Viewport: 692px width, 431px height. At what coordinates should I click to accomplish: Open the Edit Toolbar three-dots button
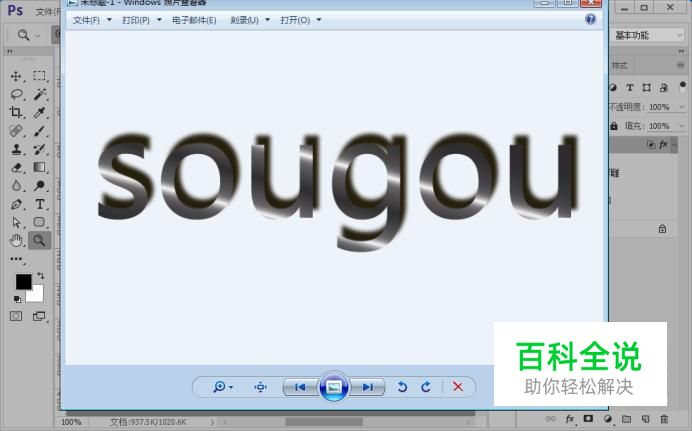coord(16,259)
